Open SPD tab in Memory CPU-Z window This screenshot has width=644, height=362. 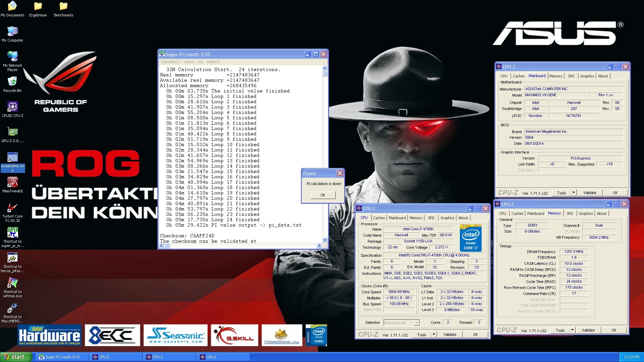pyautogui.click(x=570, y=214)
